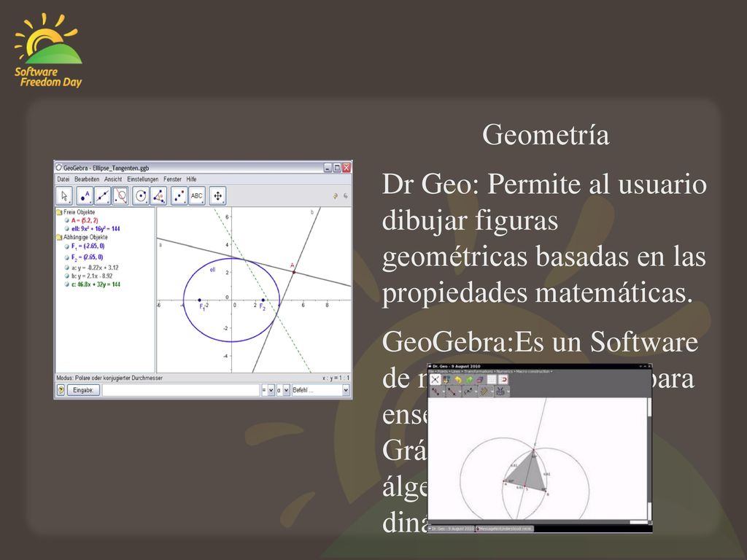
Task: Expand dropdown arrow beside Dr. Geo numerics tool
Action: [x=492, y=392]
